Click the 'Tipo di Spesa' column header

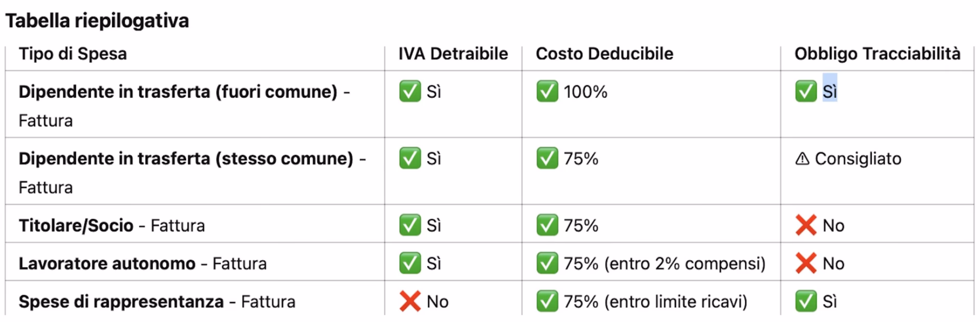click(x=72, y=54)
